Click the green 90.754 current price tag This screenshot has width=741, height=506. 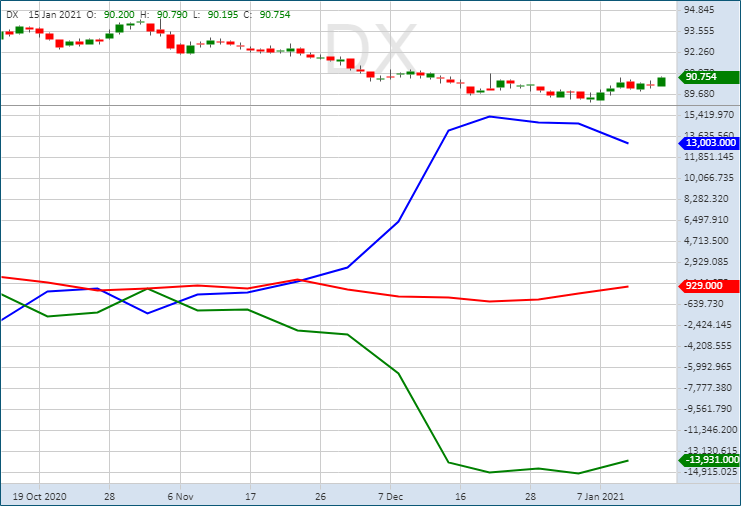(705, 77)
